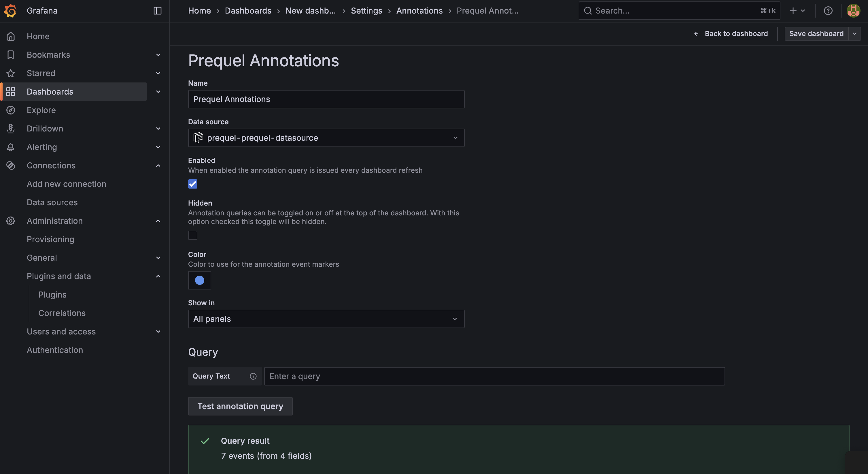The image size is (868, 474).
Task: Open the Show in All panels dropdown
Action: pyautogui.click(x=326, y=319)
